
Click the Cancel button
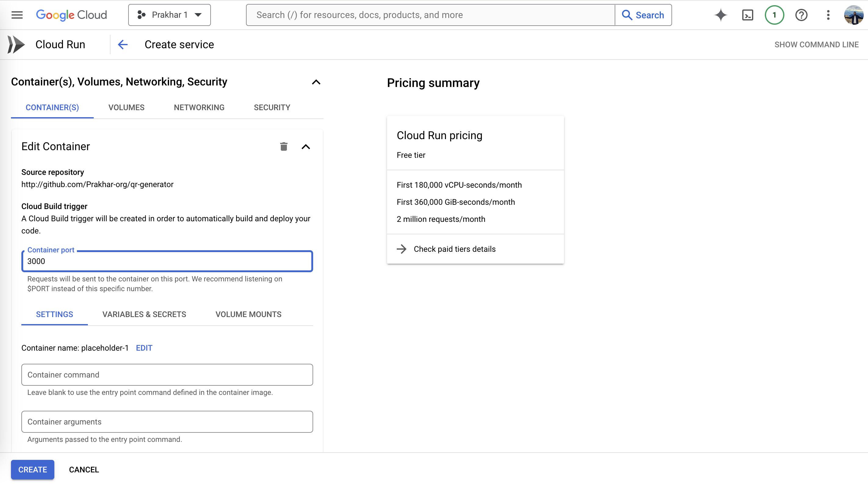pyautogui.click(x=84, y=469)
